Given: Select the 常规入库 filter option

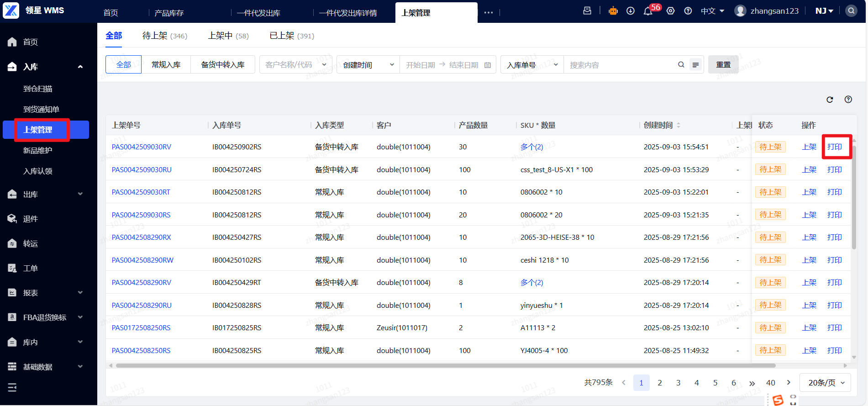Looking at the screenshot, I should 166,65.
